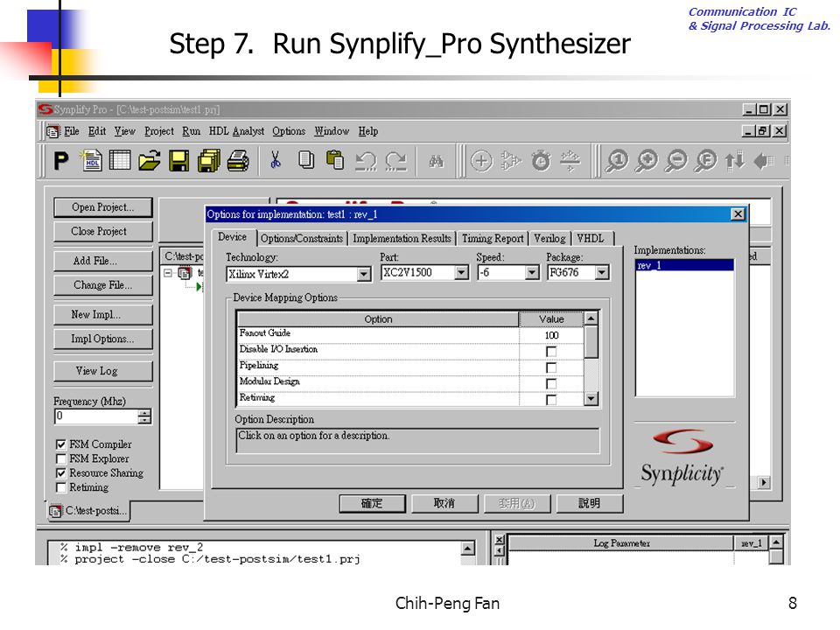Open the HDL Analyst menu
Image resolution: width=840 pixels, height=630 pixels.
[x=236, y=131]
